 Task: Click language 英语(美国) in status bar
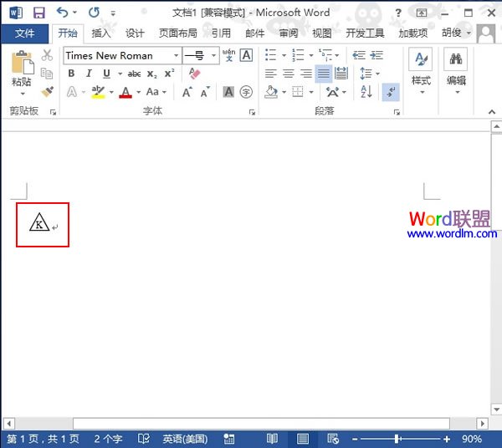185,439
